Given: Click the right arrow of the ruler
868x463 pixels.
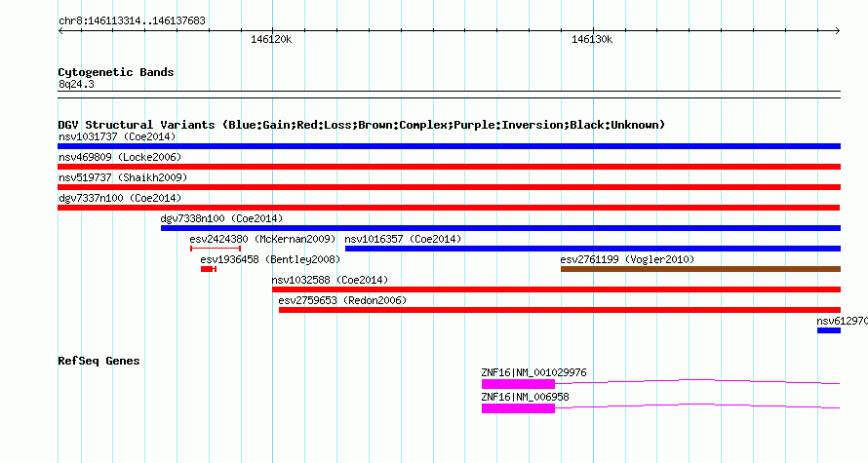Looking at the screenshot, I should (837, 31).
